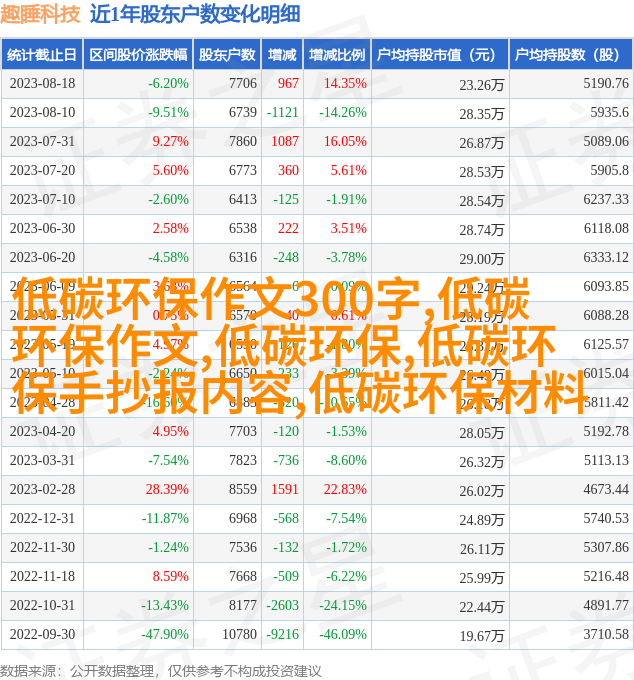Click shareholder count 10780
634x680 pixels.
click(239, 635)
